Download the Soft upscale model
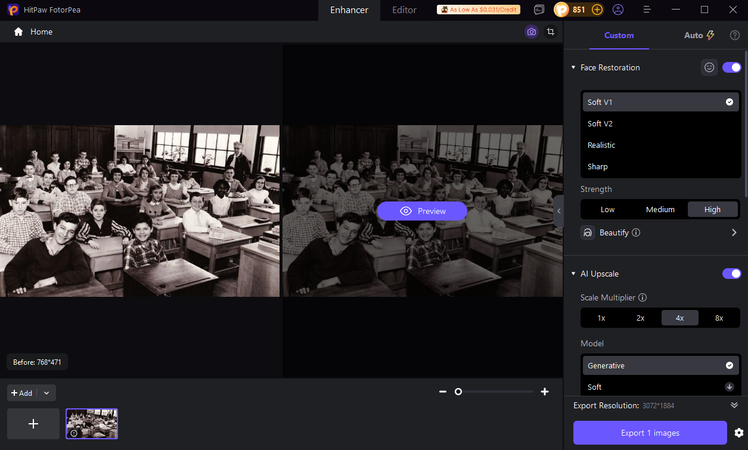Screen dimensions: 748x450 click(x=729, y=387)
